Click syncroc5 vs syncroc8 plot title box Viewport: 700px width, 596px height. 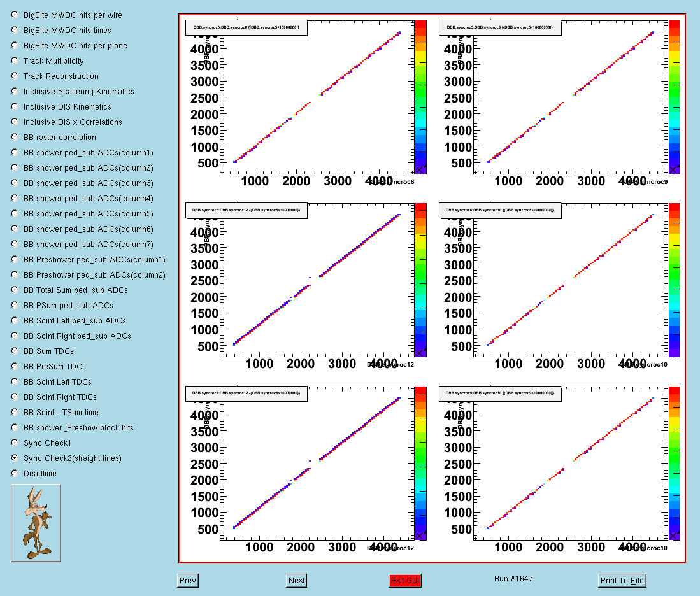(x=246, y=27)
